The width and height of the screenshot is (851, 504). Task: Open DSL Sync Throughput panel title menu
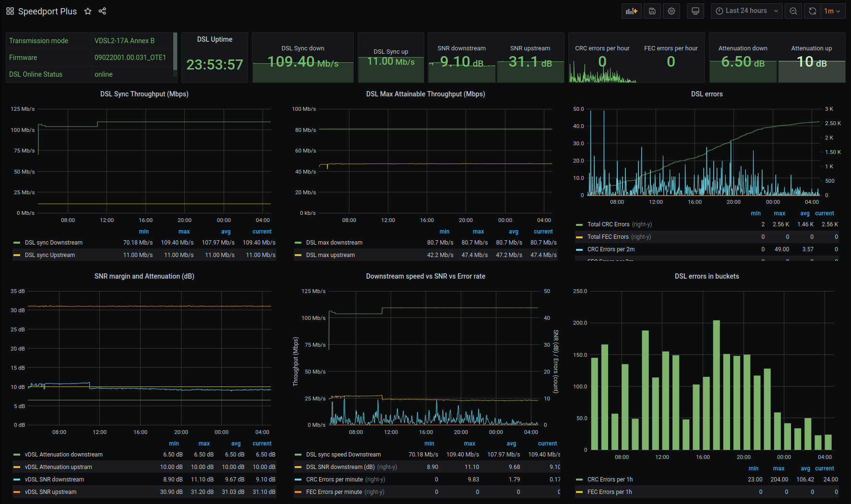(144, 94)
